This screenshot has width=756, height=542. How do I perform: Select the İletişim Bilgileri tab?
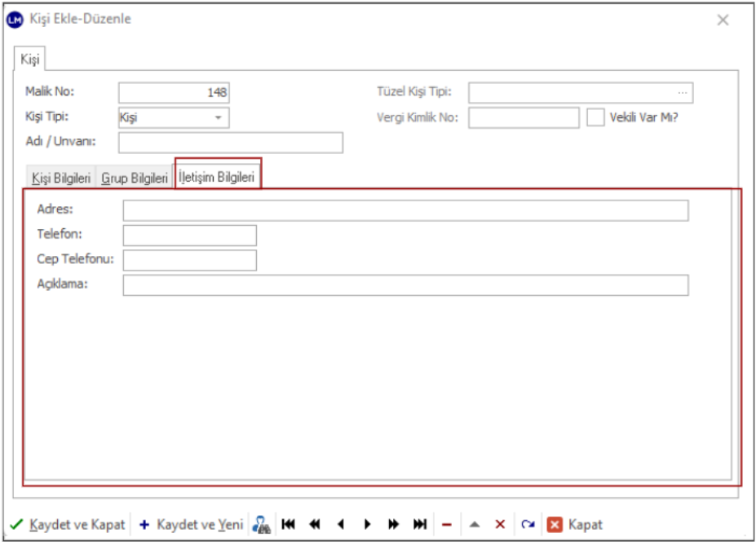click(x=217, y=177)
